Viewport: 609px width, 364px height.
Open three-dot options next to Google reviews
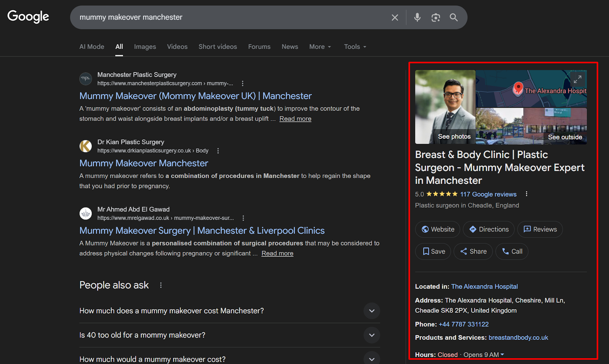click(x=526, y=194)
